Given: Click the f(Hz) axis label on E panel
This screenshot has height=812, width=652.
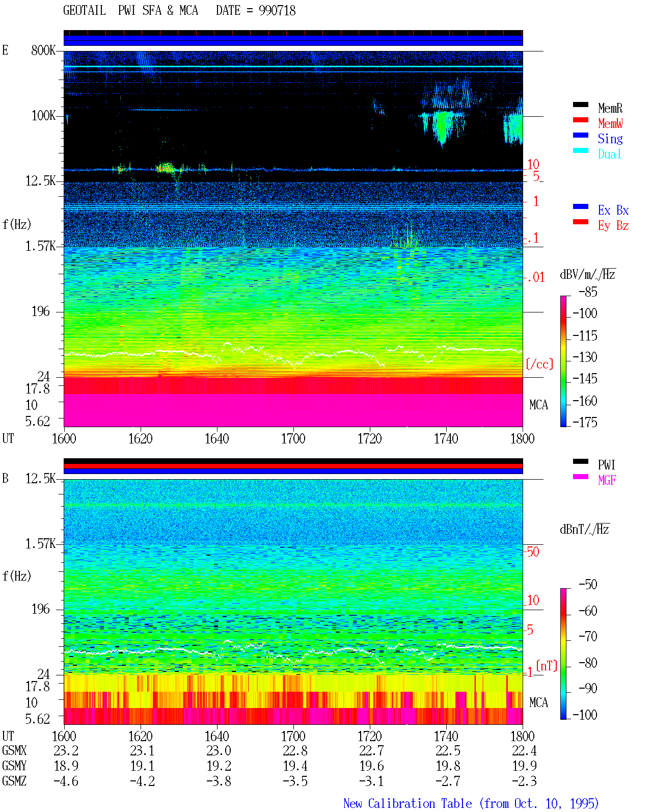Looking at the screenshot, I should [x=17, y=224].
